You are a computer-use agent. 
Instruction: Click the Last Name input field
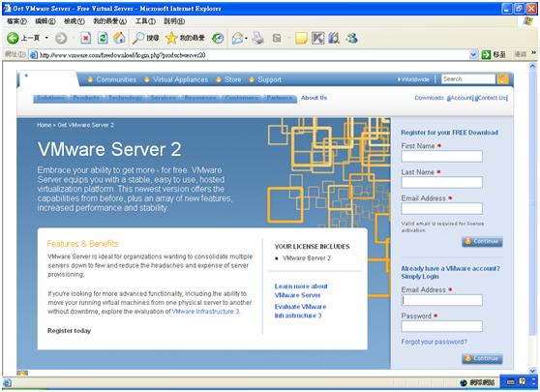coord(442,183)
